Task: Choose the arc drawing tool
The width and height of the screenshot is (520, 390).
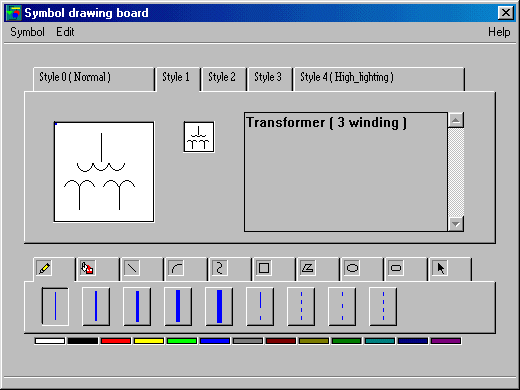Action: point(176,268)
